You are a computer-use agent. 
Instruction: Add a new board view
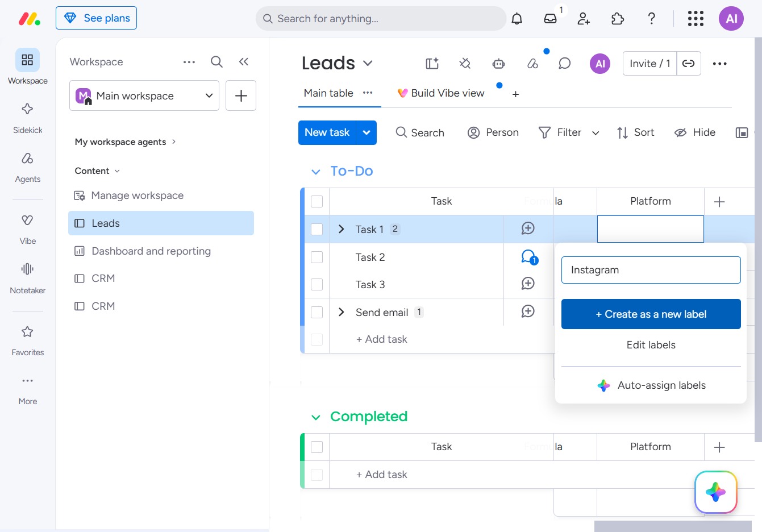coord(515,94)
